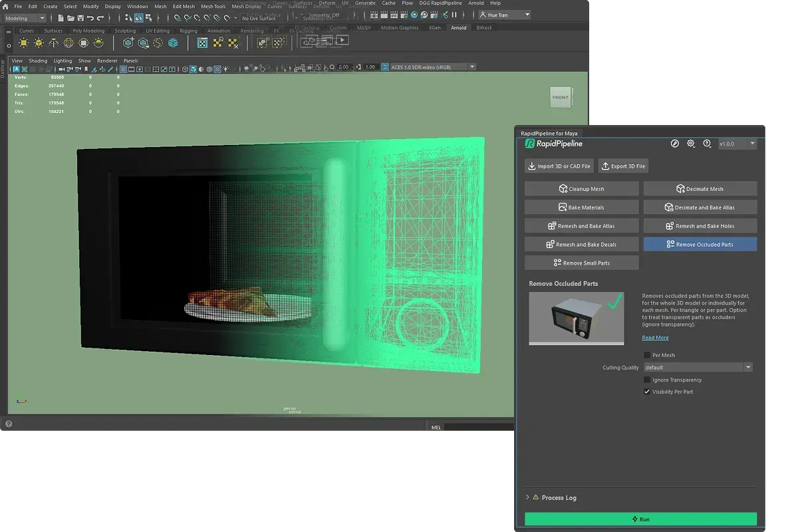Open the Culling Quality dropdown

(698, 367)
